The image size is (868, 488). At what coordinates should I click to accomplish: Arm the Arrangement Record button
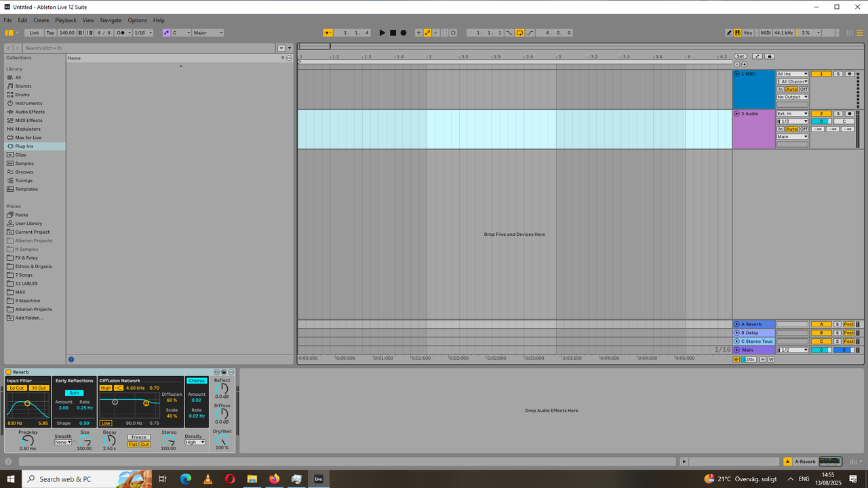click(403, 33)
